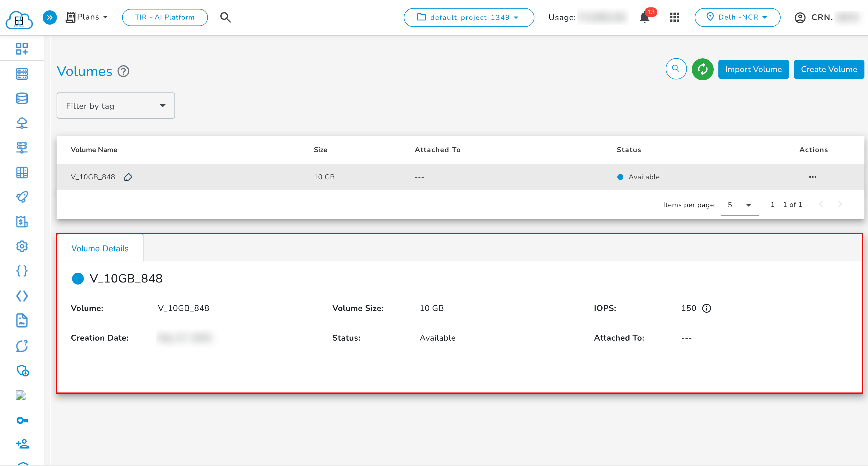Click the settings gear in sidebar

point(22,246)
